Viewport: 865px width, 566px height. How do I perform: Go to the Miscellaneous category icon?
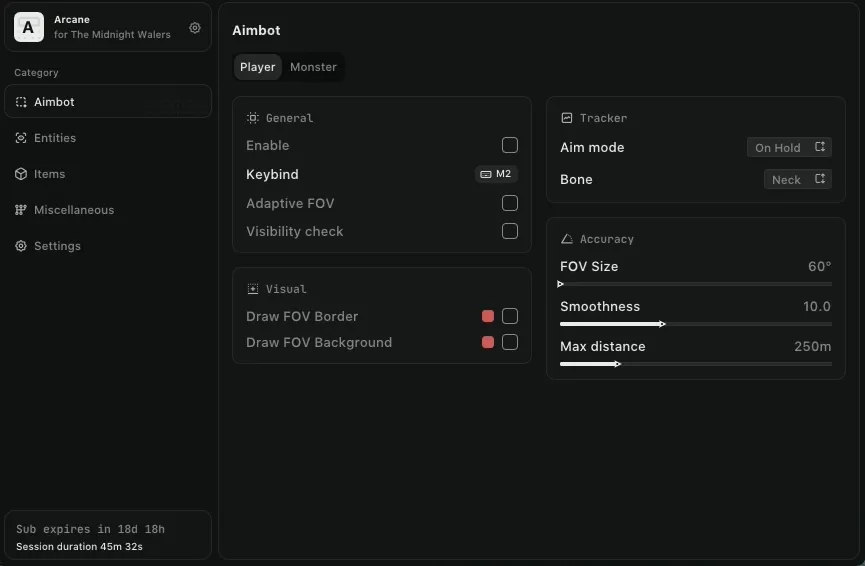click(21, 210)
